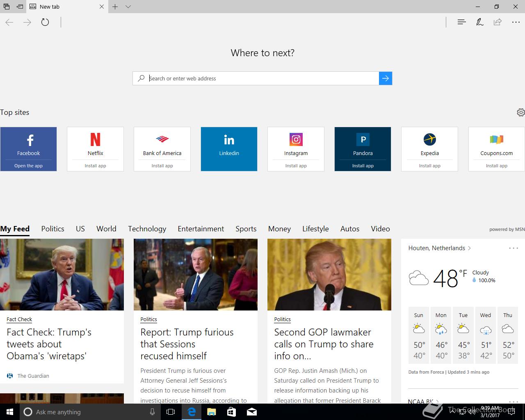Install the Coupons.com app
The height and width of the screenshot is (420, 525).
496,166
